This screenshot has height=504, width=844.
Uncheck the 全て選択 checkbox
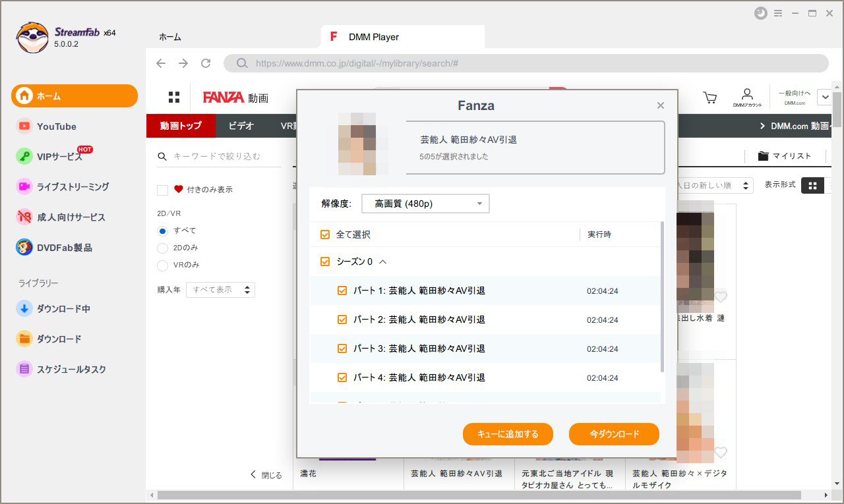pos(324,235)
